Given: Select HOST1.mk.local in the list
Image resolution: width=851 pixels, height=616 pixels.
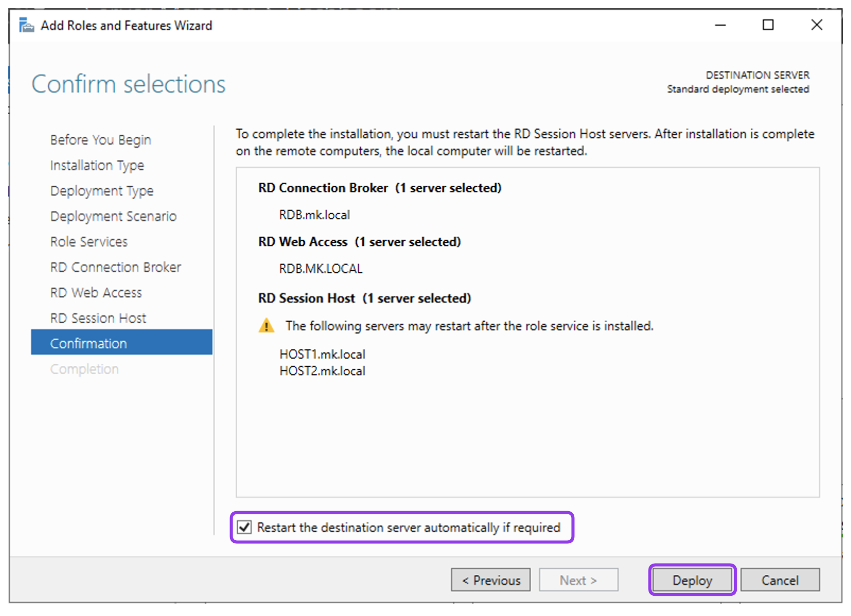Looking at the screenshot, I should pos(322,354).
